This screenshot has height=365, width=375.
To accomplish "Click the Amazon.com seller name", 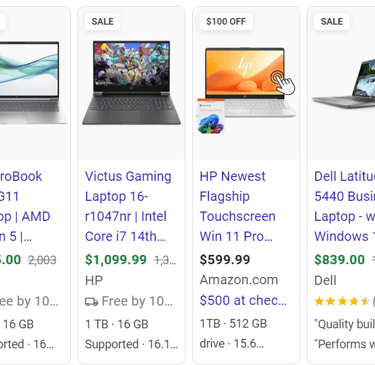I will click(x=239, y=280).
